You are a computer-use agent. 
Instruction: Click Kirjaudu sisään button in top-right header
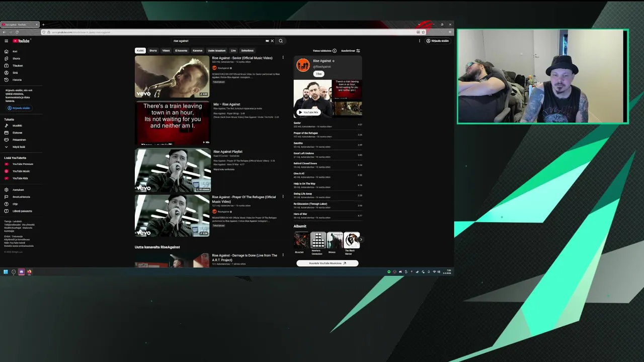(438, 41)
